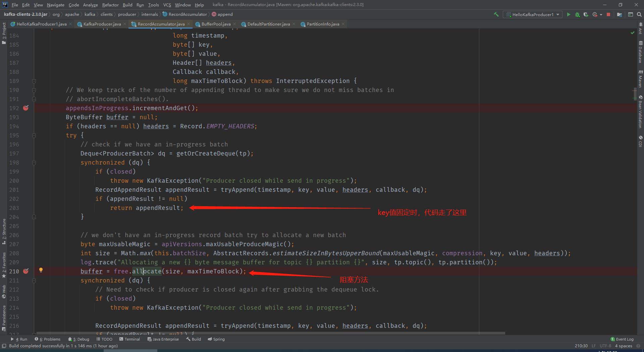Stop the running process with the red square

click(x=608, y=14)
